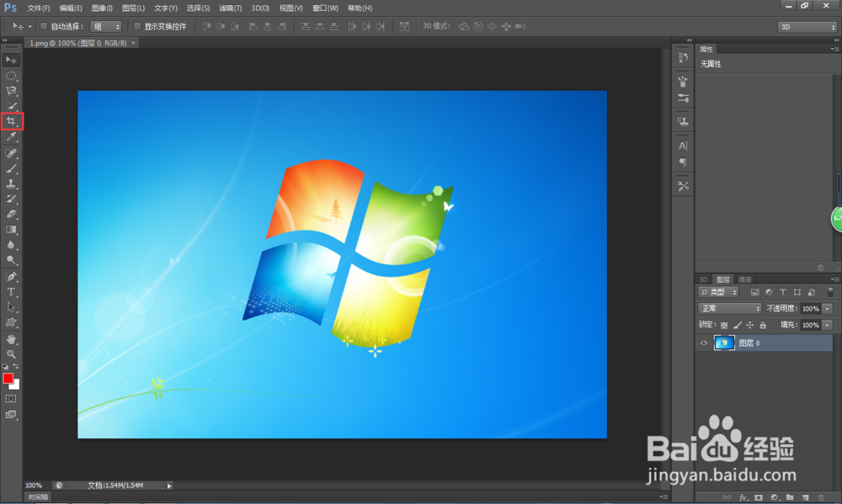Create new group folder icon

790,497
